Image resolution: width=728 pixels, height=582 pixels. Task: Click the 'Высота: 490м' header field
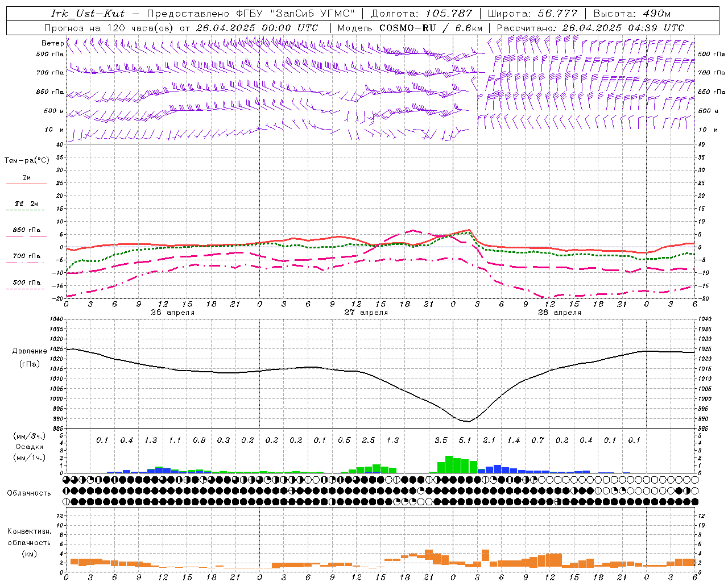click(x=632, y=14)
